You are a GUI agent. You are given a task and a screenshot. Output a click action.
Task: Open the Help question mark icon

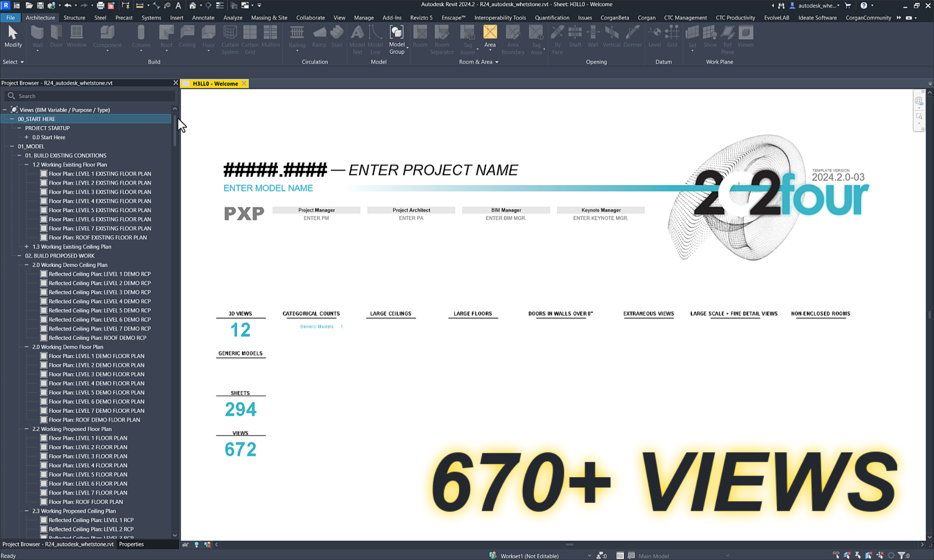point(864,6)
